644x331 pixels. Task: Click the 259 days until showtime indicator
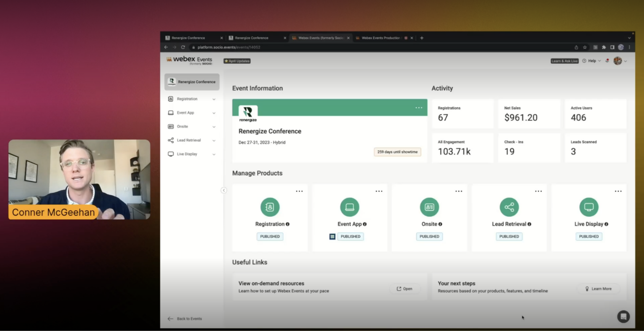pyautogui.click(x=397, y=151)
